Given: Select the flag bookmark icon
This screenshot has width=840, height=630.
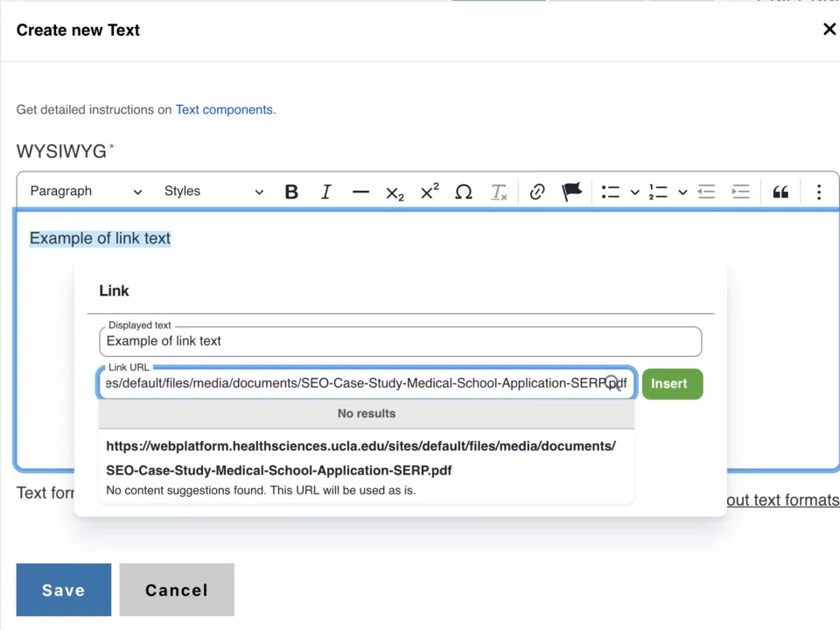Looking at the screenshot, I should tap(571, 192).
